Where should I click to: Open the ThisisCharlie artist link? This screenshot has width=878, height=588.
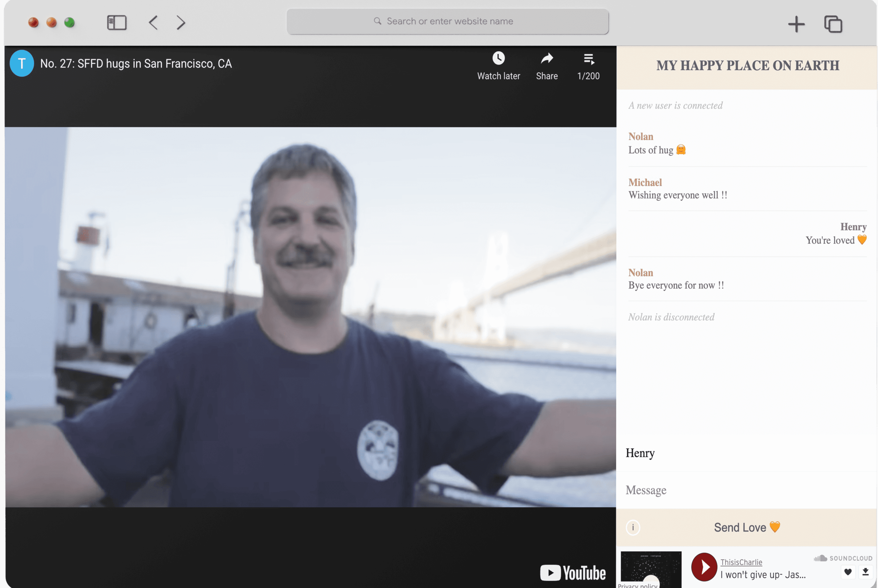tap(741, 562)
